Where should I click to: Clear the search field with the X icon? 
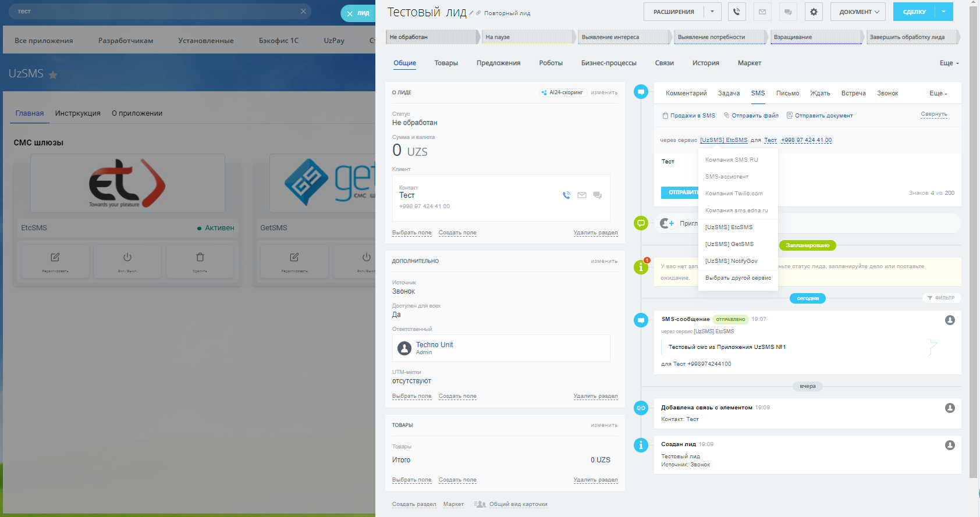[303, 11]
